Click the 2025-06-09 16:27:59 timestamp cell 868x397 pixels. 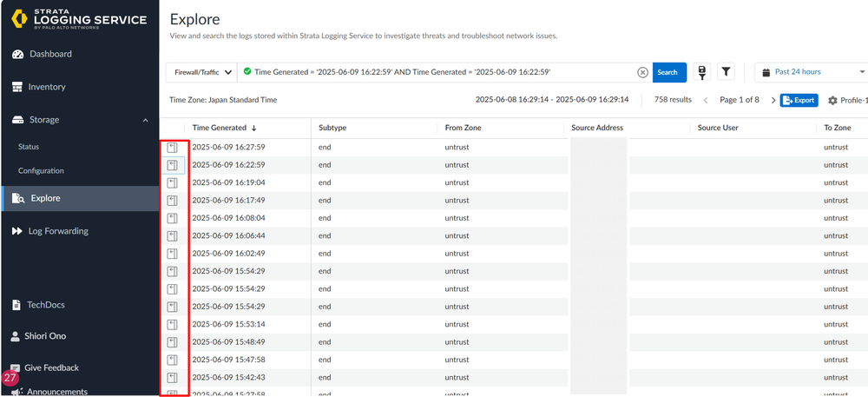point(228,148)
